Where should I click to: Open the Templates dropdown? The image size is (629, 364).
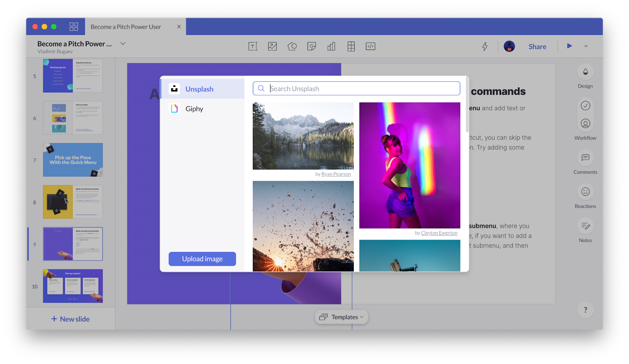pos(341,317)
